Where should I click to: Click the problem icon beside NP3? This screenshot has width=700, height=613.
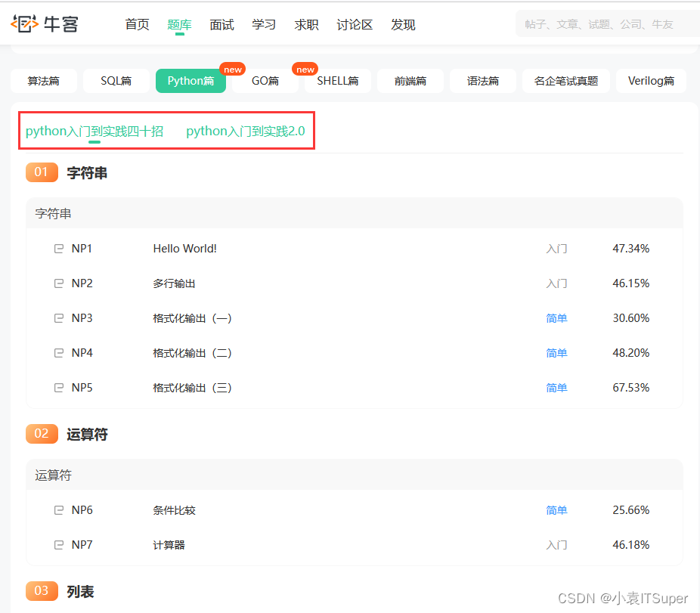[58, 318]
